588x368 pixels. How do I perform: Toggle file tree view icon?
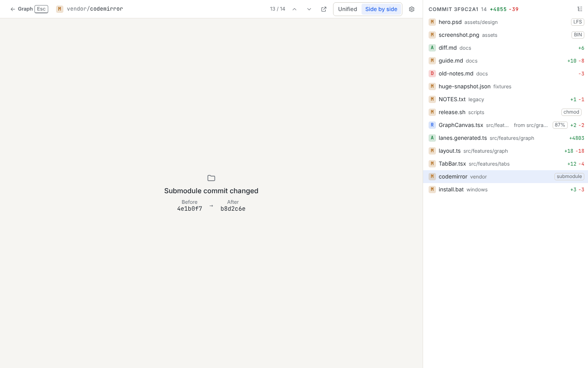[x=580, y=9]
